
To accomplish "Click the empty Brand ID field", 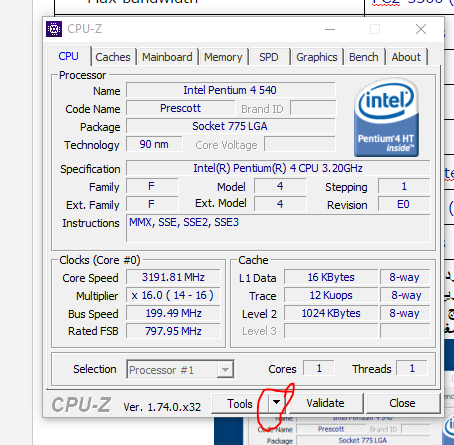I will pyautogui.click(x=313, y=108).
